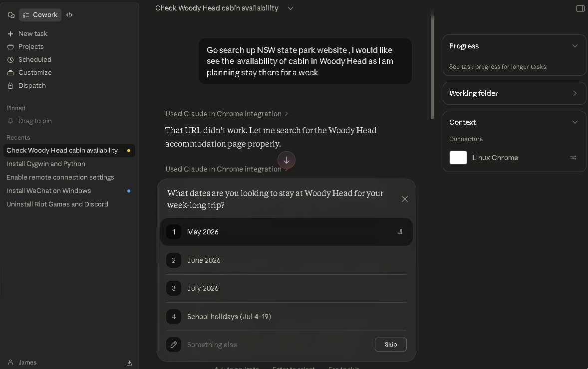Collapse the Progress panel chevron
The width and height of the screenshot is (588, 369).
pyautogui.click(x=575, y=46)
